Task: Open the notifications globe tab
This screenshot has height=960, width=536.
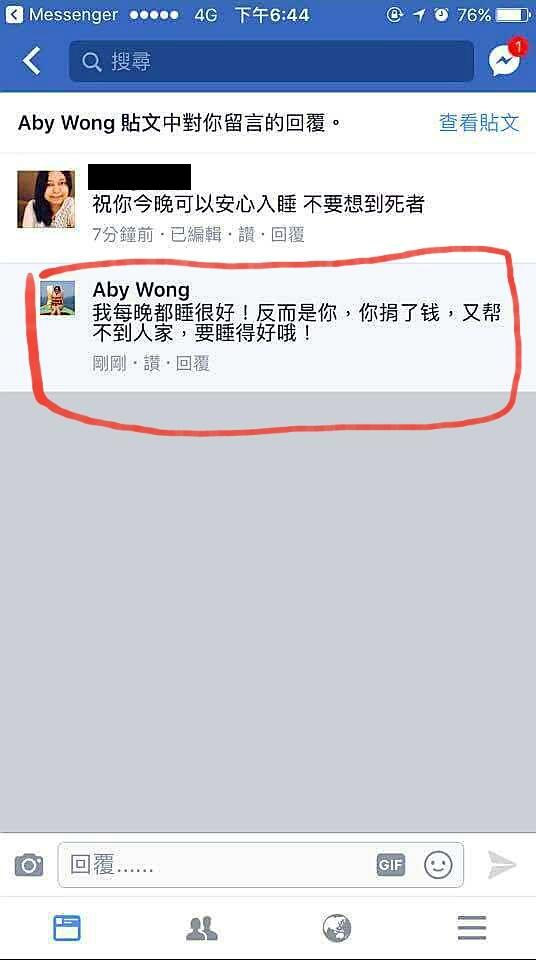Action: pos(337,928)
